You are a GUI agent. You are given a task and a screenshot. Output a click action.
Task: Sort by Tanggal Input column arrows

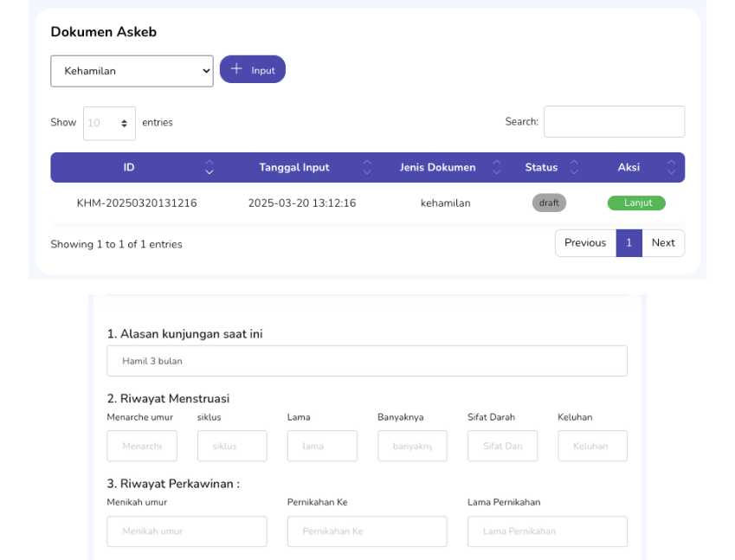[367, 168]
